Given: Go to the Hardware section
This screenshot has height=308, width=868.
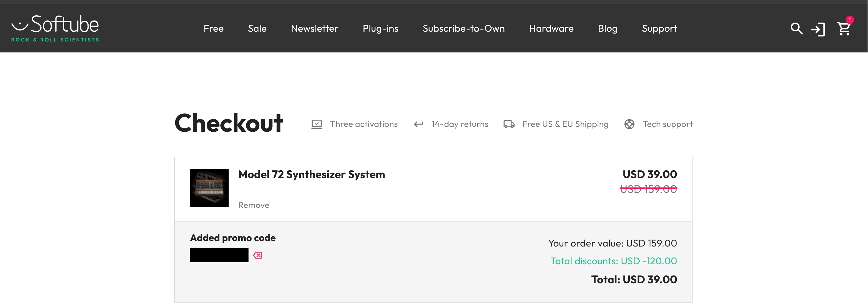Looking at the screenshot, I should 551,29.
